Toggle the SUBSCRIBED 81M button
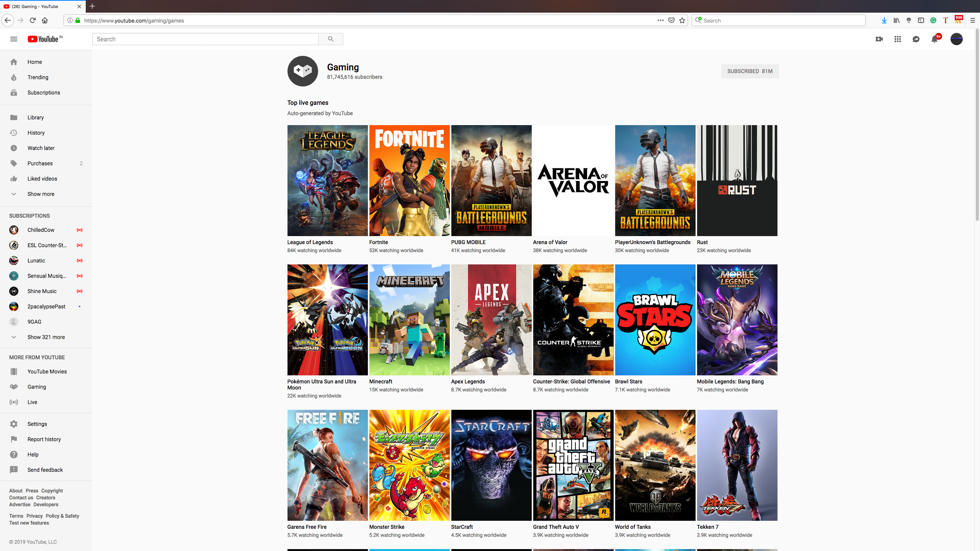The image size is (980, 551). tap(750, 71)
